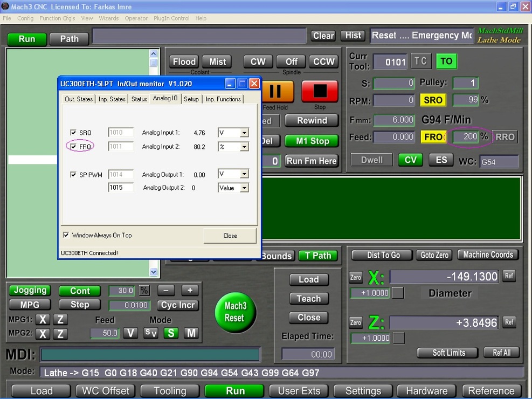Toggle Window Always On Top checkbox
Screen dimensions: 532x399
tap(66, 235)
